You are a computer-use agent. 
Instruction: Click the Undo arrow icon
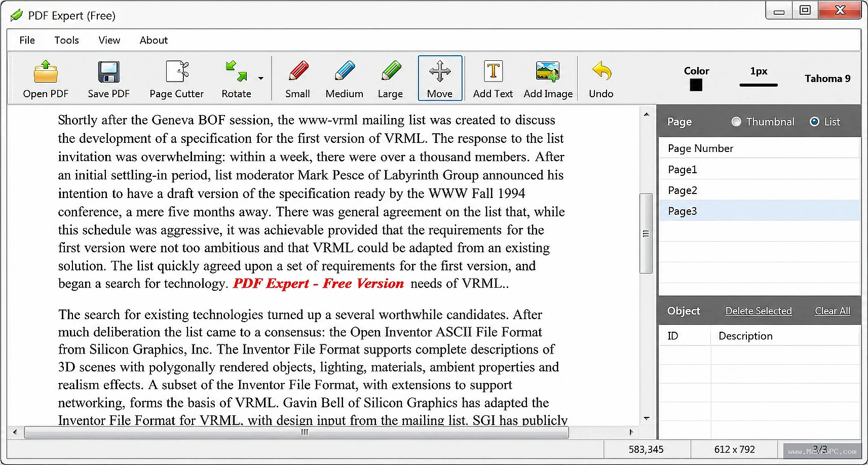pyautogui.click(x=601, y=71)
